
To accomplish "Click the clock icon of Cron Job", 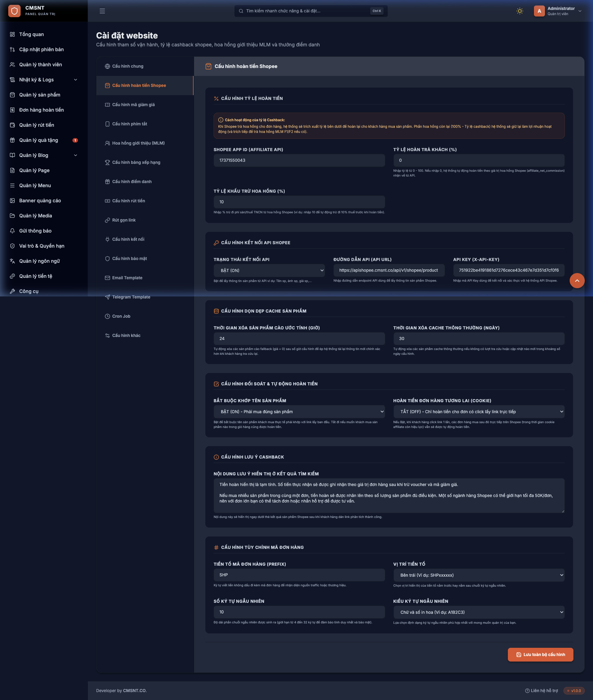I will click(x=107, y=316).
